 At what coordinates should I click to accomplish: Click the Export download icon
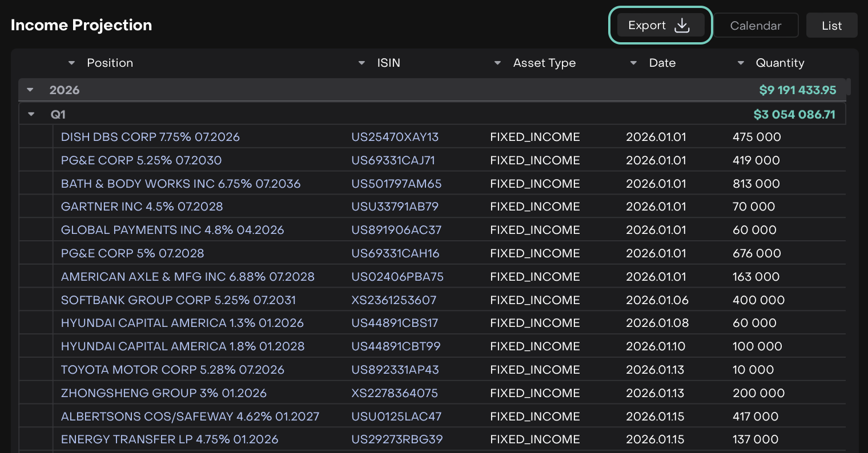tap(682, 26)
